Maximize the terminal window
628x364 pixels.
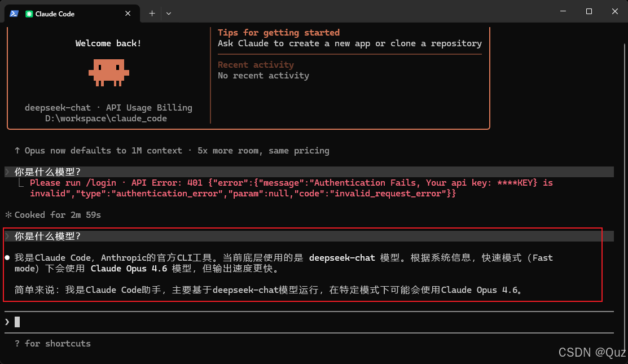[x=589, y=11]
